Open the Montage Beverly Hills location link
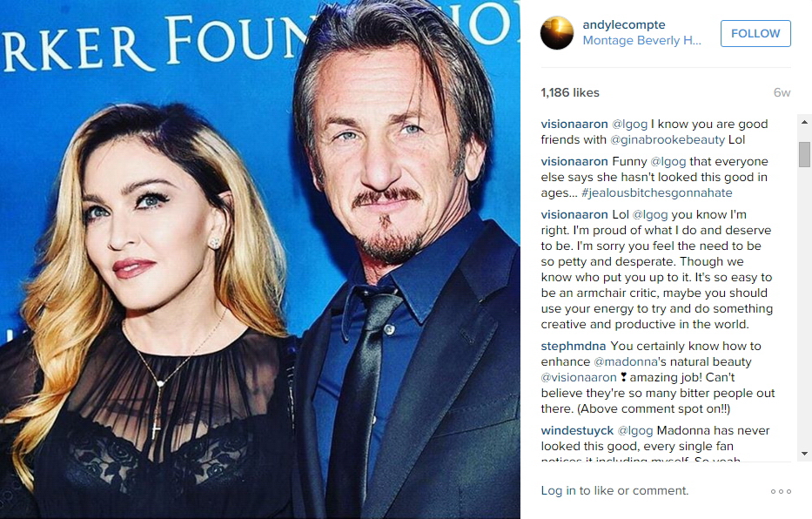 point(641,40)
